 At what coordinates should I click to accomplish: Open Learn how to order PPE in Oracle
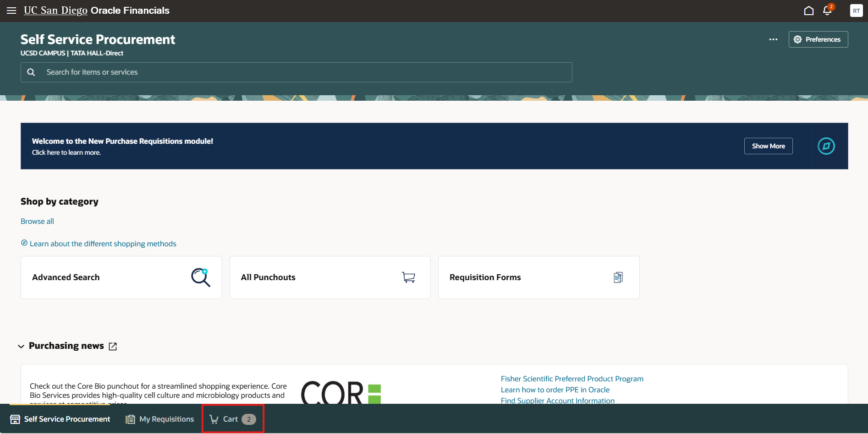pos(555,390)
